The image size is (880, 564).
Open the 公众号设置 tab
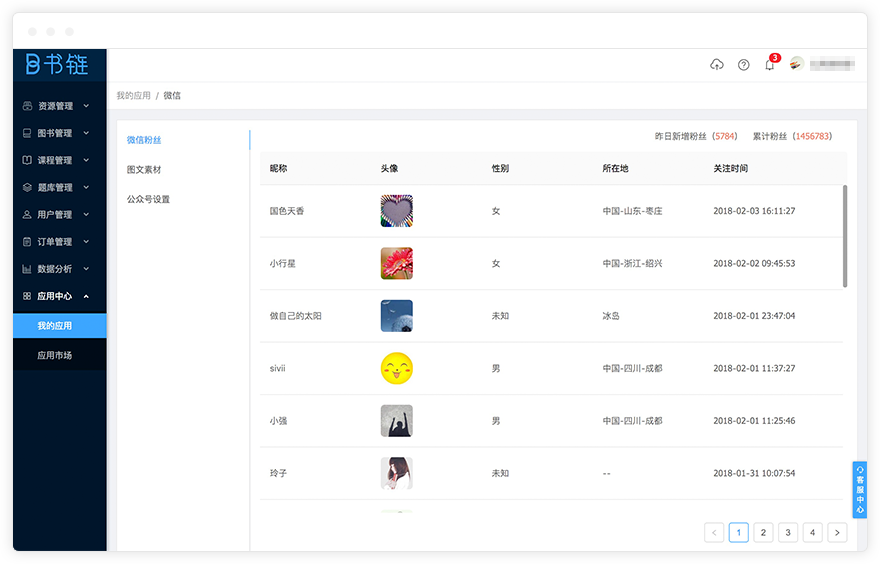coord(148,199)
